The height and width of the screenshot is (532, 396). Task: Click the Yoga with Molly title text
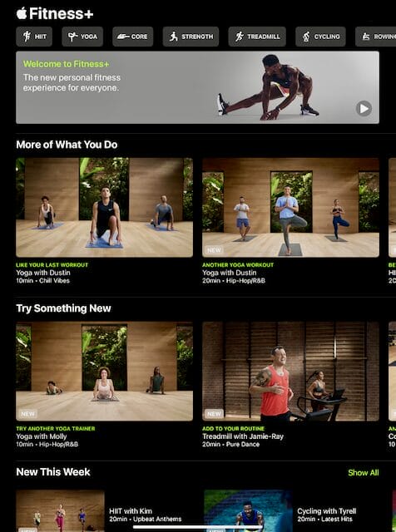[42, 436]
